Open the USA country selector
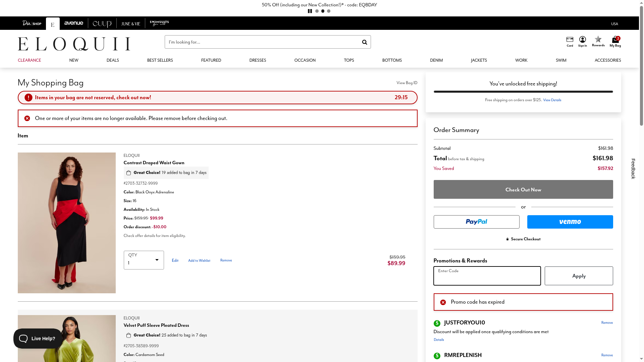The width and height of the screenshot is (644, 362). [614, 24]
